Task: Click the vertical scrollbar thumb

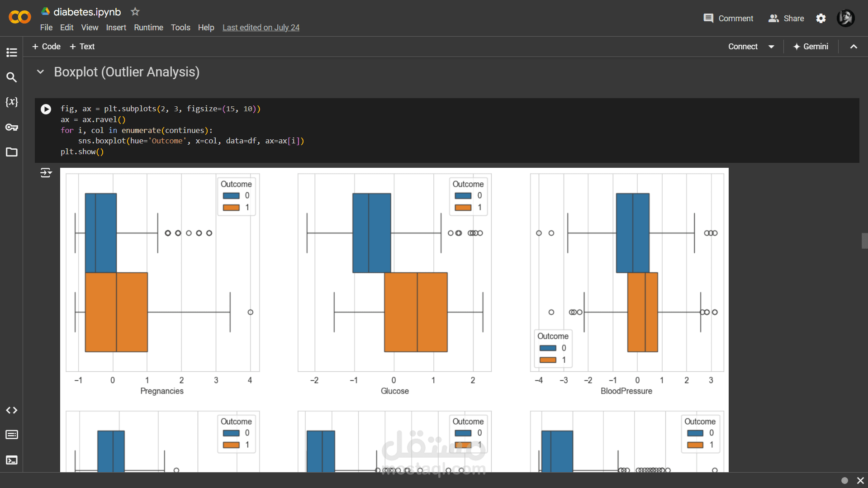Action: coord(864,241)
